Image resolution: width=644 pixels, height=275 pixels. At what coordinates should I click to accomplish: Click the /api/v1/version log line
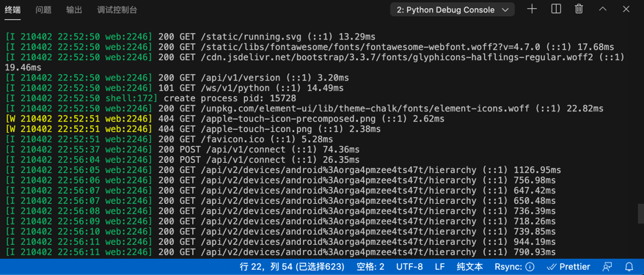tap(176, 78)
